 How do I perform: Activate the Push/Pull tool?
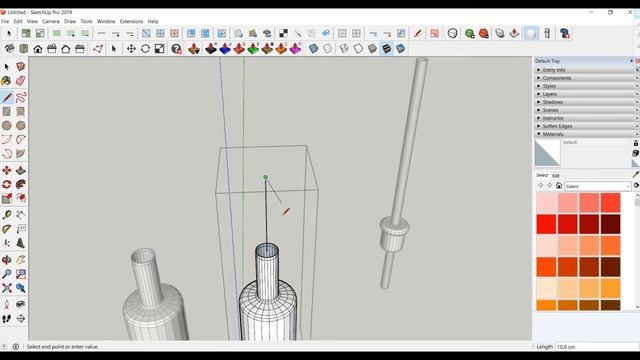(x=21, y=170)
